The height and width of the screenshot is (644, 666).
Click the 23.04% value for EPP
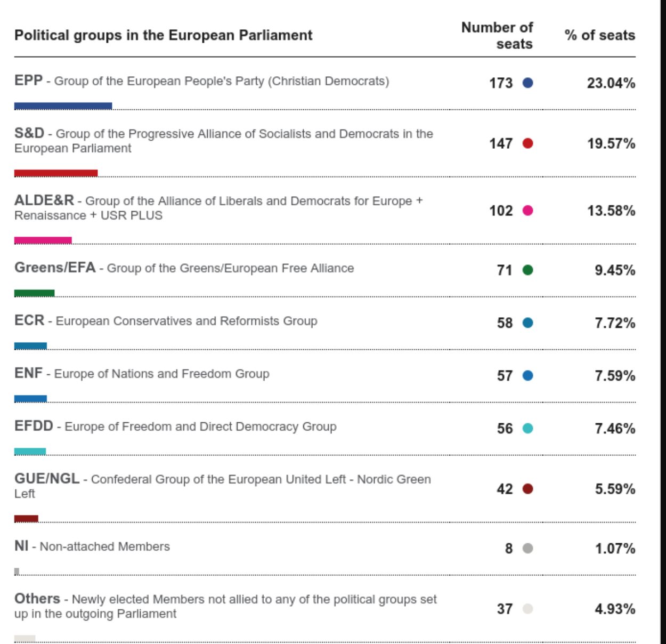pyautogui.click(x=611, y=83)
